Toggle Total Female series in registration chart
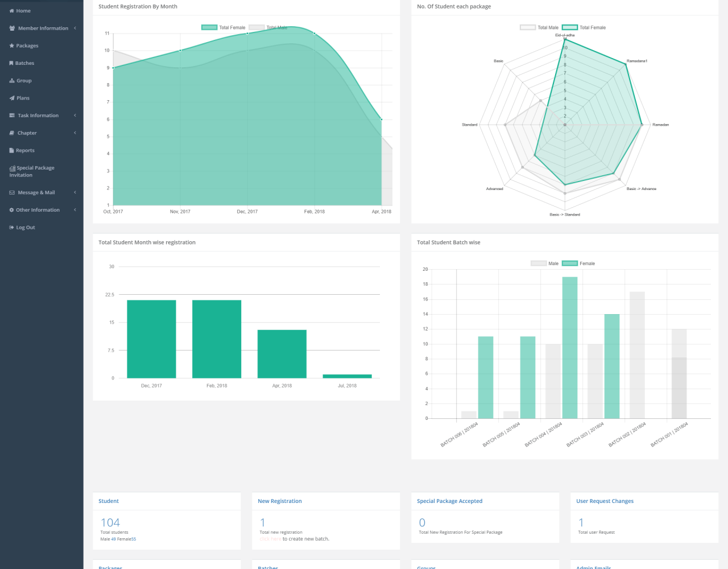 [224, 27]
